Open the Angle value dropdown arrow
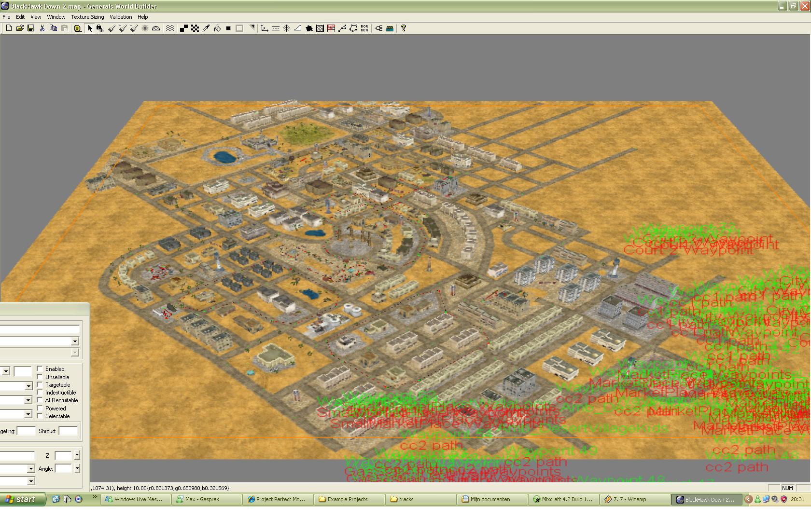811x532 pixels. (77, 468)
